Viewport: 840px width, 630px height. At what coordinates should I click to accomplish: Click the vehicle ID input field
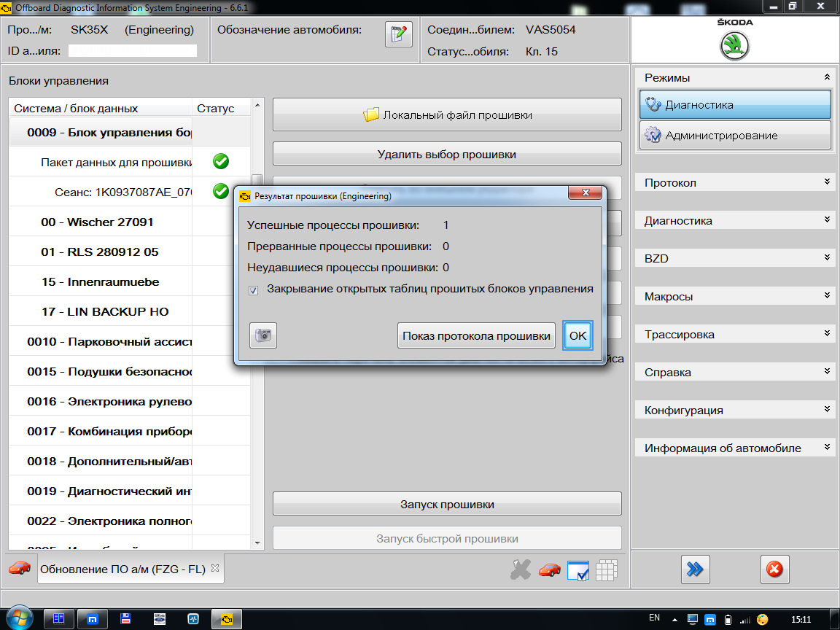132,50
